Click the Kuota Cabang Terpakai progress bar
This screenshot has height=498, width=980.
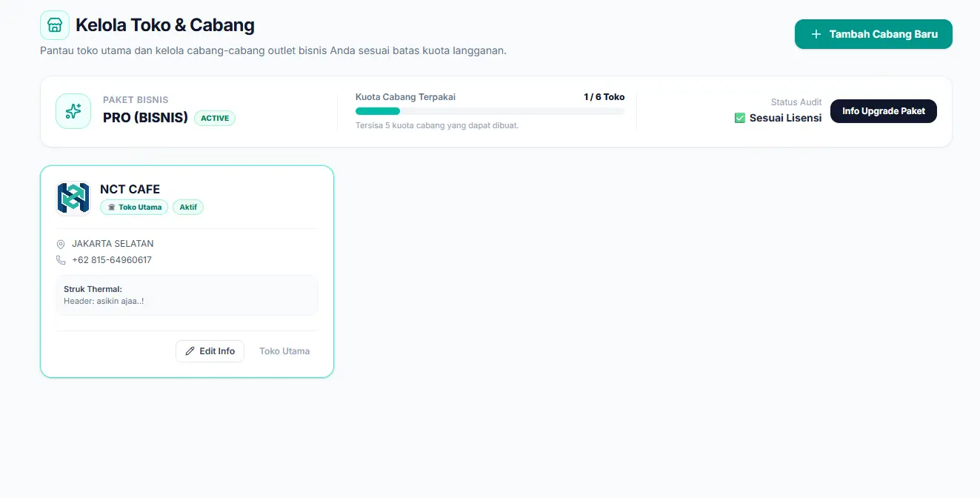coord(490,111)
